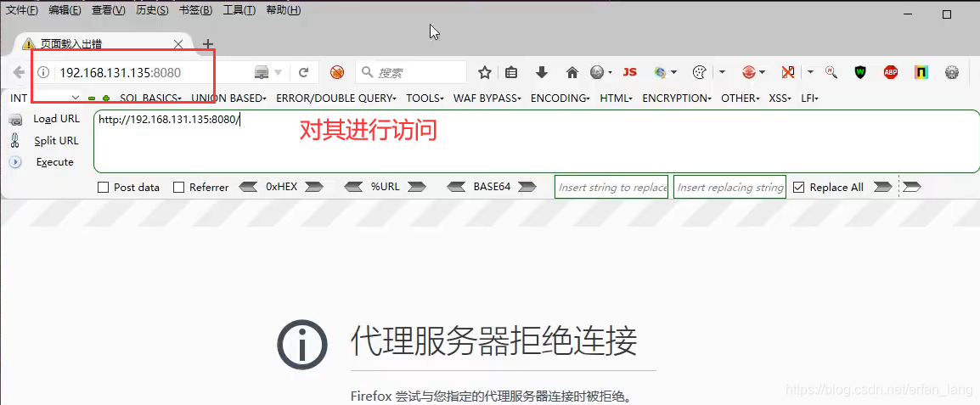Click the Split URL scissors icon
Image resolution: width=980 pixels, height=405 pixels.
(x=15, y=141)
